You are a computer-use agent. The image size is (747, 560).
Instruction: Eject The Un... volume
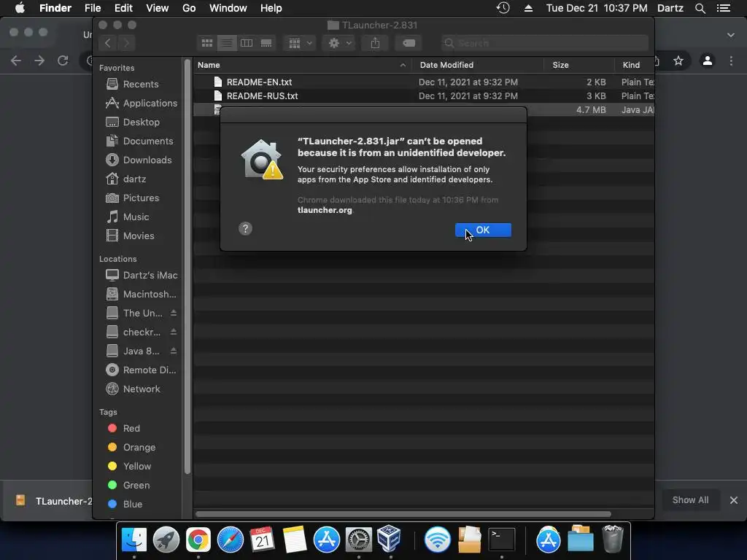click(174, 313)
